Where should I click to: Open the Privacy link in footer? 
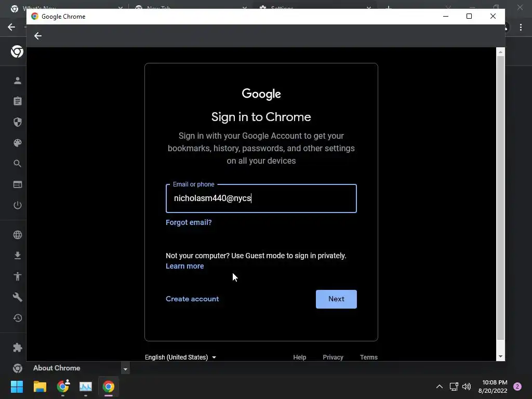click(333, 357)
